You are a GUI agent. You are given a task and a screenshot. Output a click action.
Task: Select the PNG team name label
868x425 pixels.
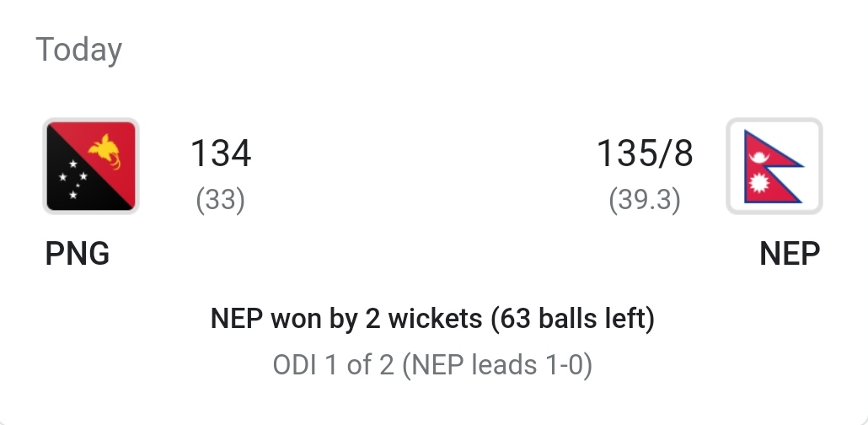(77, 254)
